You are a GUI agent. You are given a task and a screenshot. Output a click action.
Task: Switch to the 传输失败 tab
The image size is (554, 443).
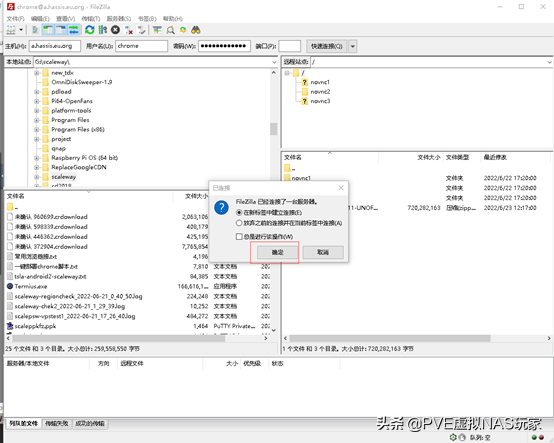tap(57, 423)
